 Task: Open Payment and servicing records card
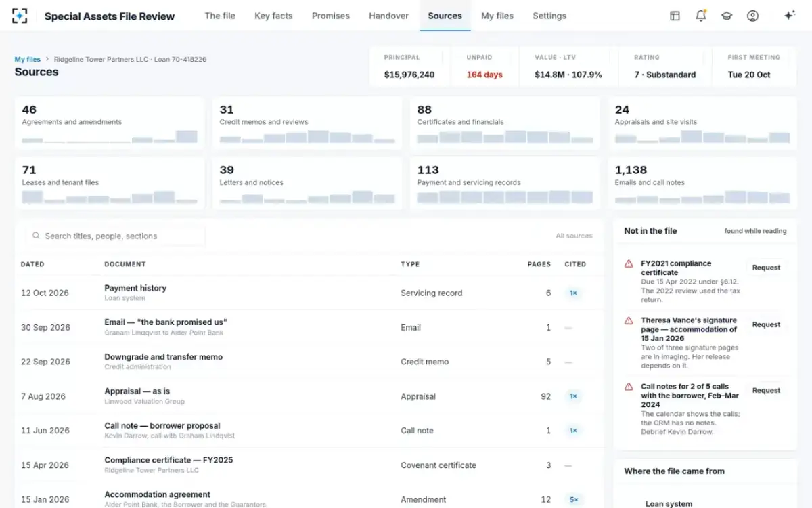505,184
